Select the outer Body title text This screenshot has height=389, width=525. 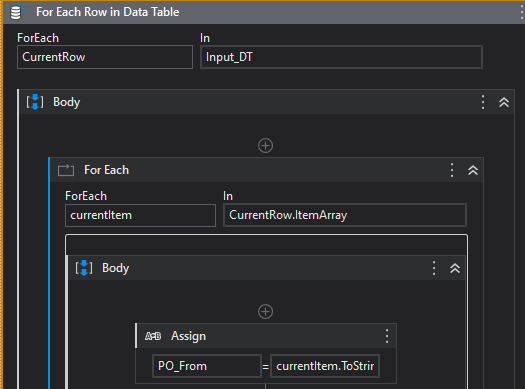click(x=67, y=102)
